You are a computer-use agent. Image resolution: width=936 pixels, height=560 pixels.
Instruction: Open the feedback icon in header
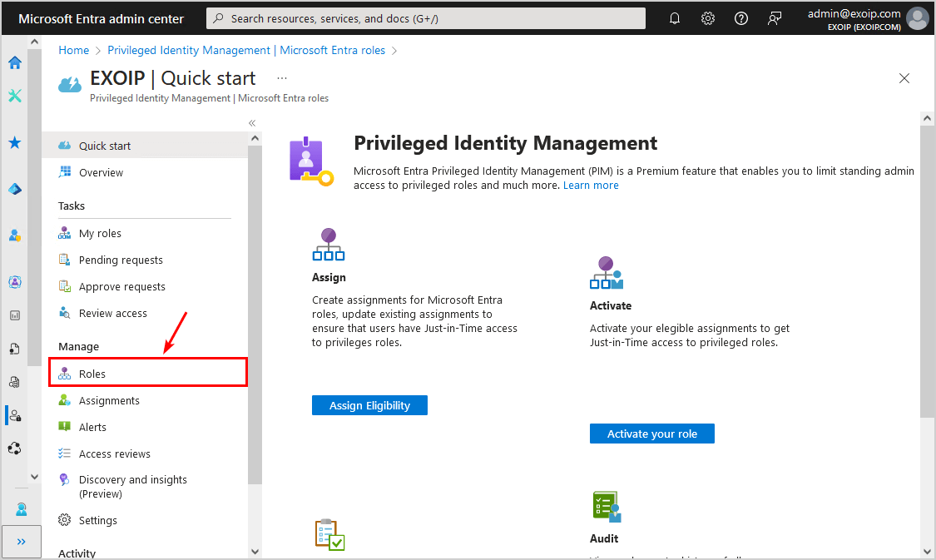point(775,18)
